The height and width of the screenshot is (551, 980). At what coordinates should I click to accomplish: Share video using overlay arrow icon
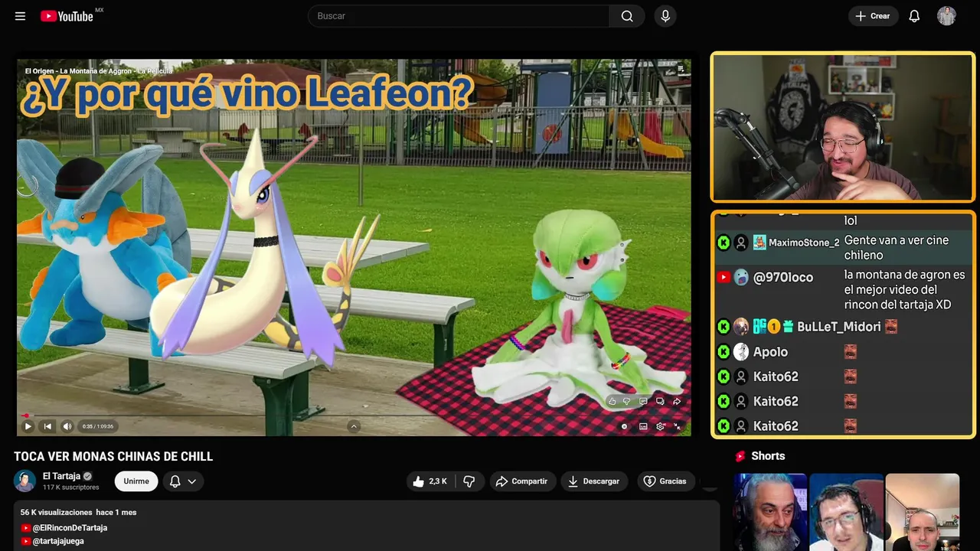(677, 401)
